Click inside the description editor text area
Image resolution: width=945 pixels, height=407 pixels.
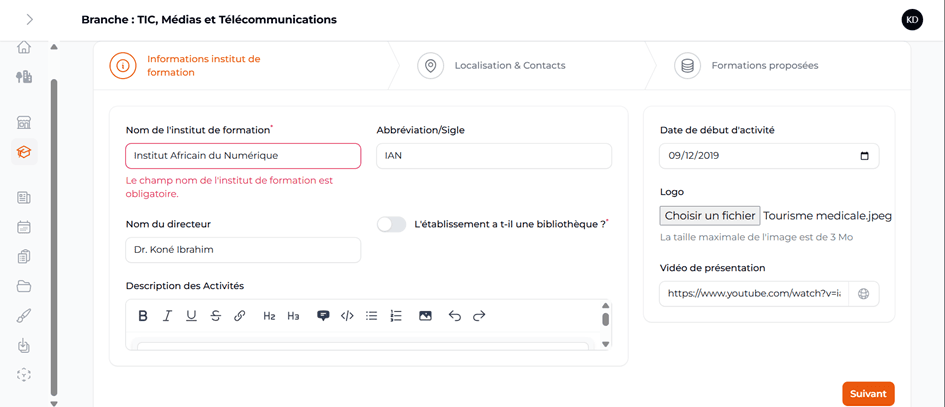(363, 345)
